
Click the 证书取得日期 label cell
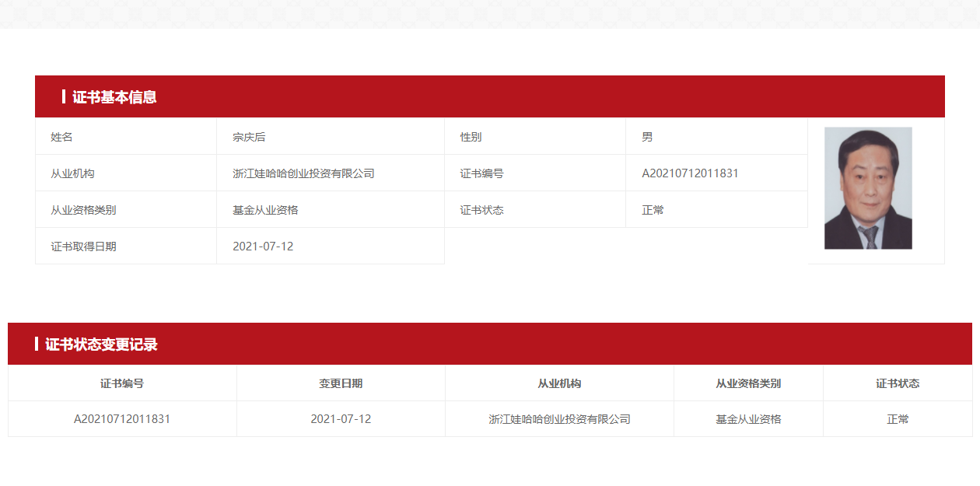[126, 246]
